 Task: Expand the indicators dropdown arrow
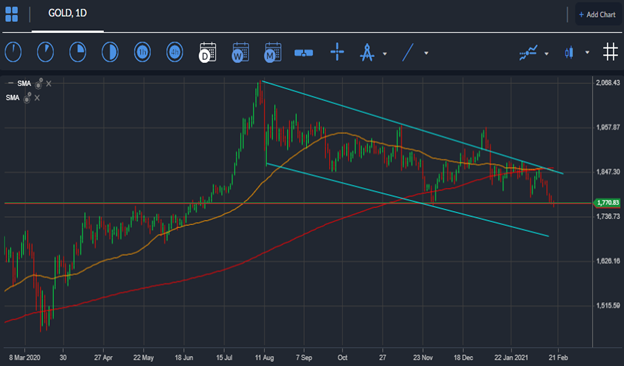click(546, 53)
